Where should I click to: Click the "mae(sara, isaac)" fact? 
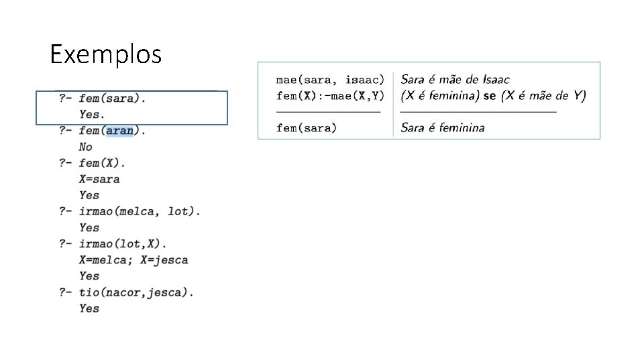330,80
